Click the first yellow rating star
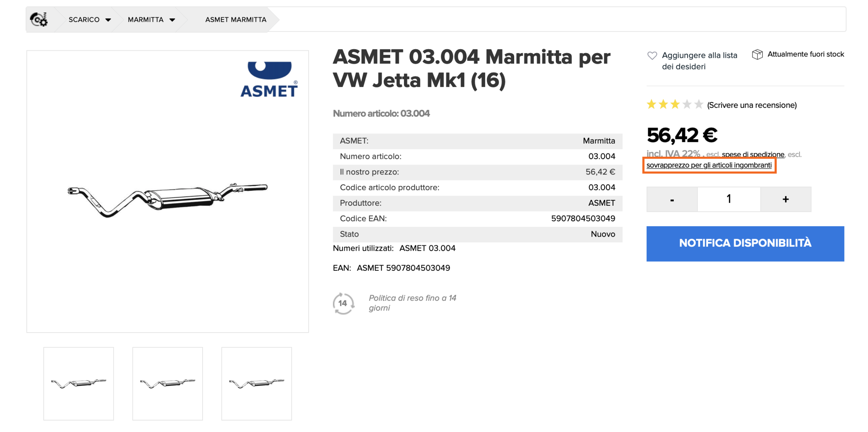The image size is (868, 432). (x=651, y=105)
